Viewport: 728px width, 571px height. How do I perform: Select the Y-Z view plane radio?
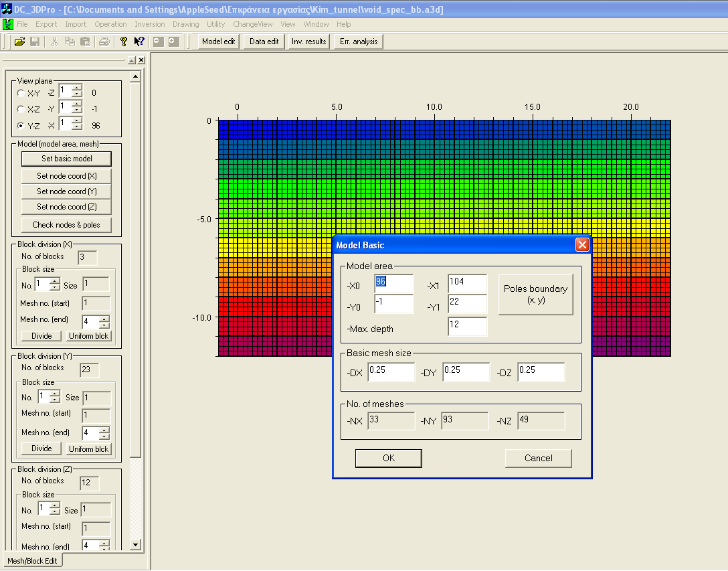pyautogui.click(x=21, y=125)
